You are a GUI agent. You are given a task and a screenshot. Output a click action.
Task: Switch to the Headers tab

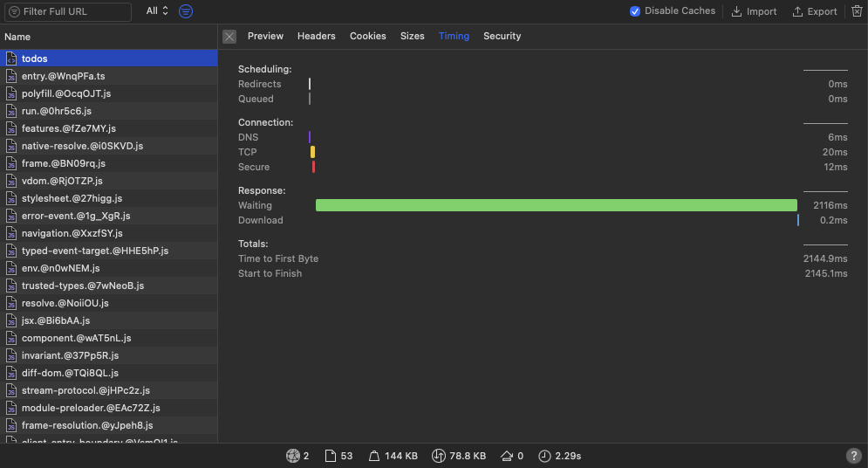pos(316,36)
